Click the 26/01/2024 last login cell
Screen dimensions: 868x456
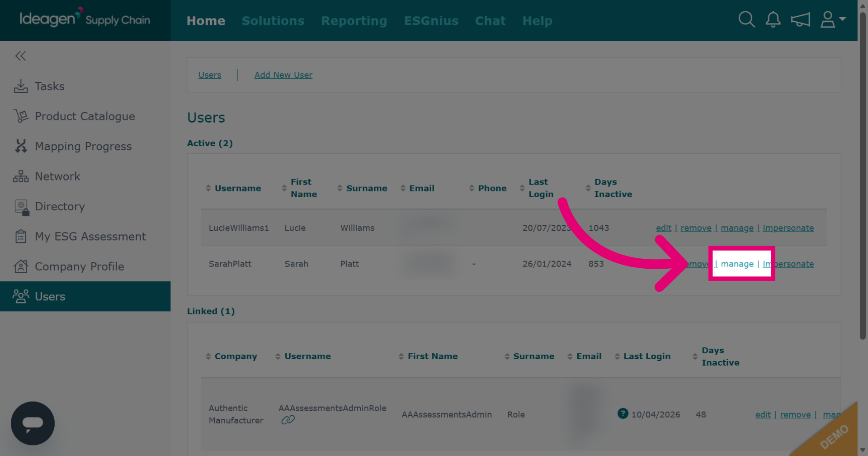tap(547, 264)
